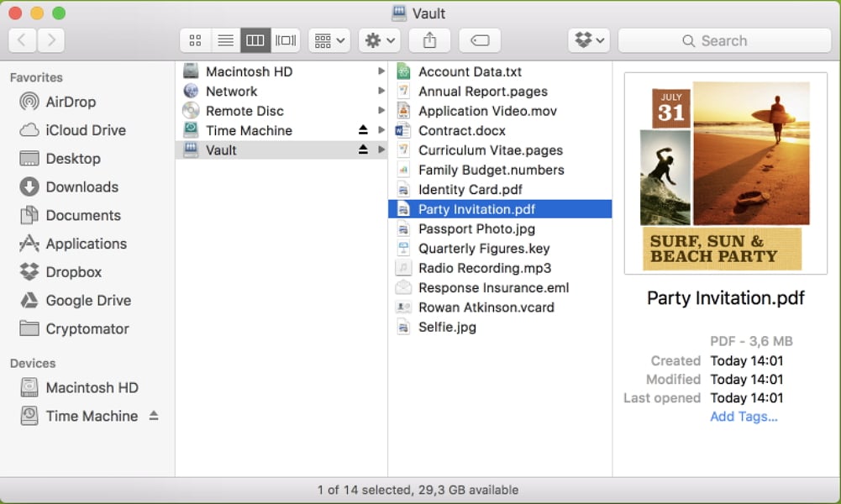The height and width of the screenshot is (504, 841).
Task: Eject Time Machine in the sidebar
Action: click(x=154, y=416)
